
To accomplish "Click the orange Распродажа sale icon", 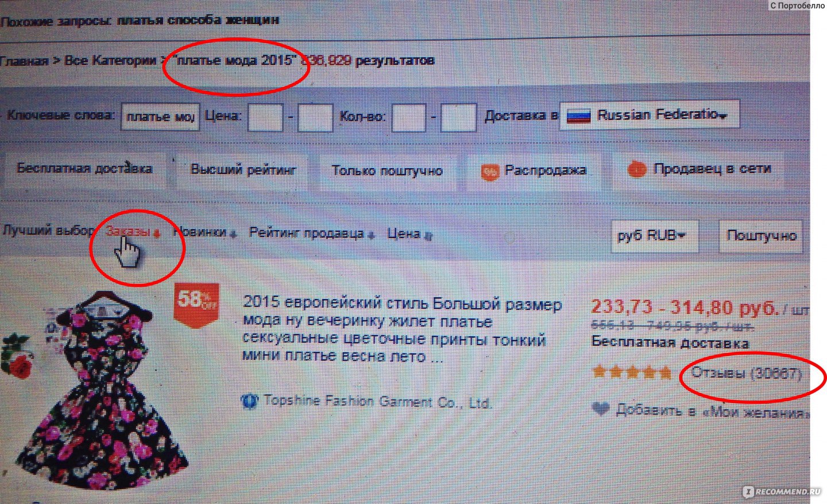I will coord(490,172).
